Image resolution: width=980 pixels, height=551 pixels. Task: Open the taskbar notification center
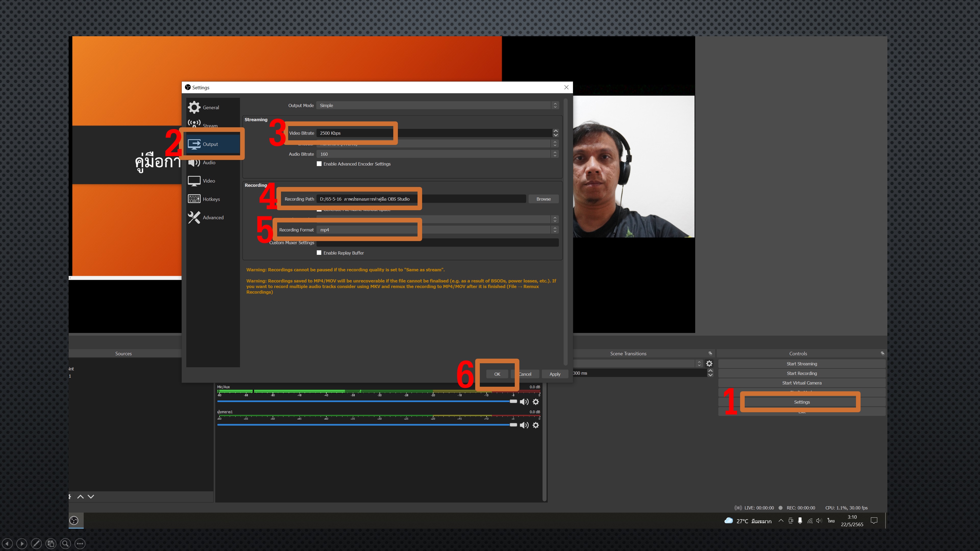[x=874, y=521]
